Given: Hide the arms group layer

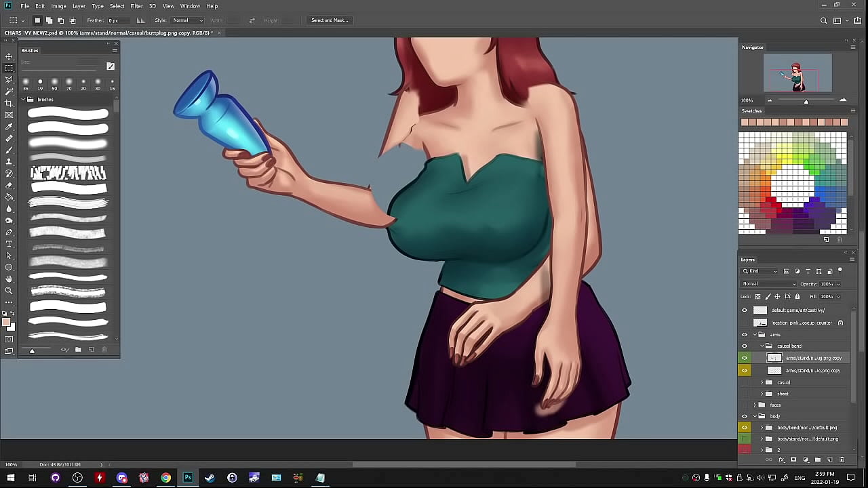Looking at the screenshot, I should pyautogui.click(x=745, y=335).
